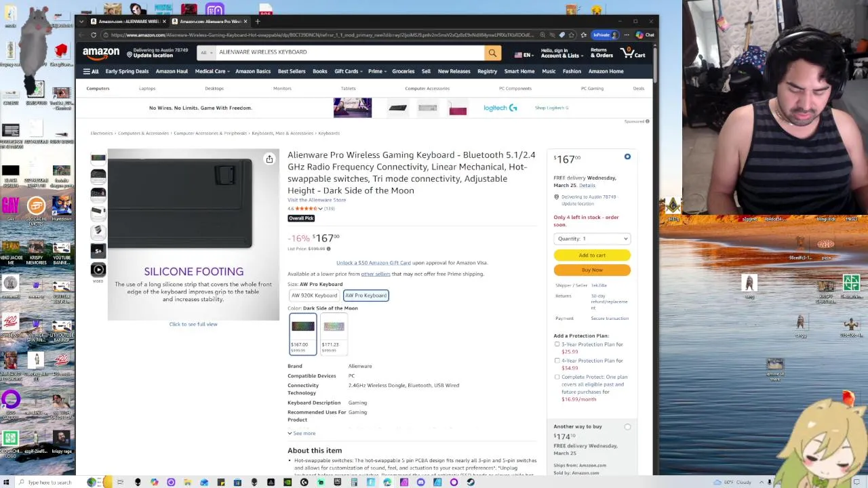Screen dimensions: 868x488
Task: Visit the Alienware Store link
Action: pyautogui.click(x=317, y=200)
